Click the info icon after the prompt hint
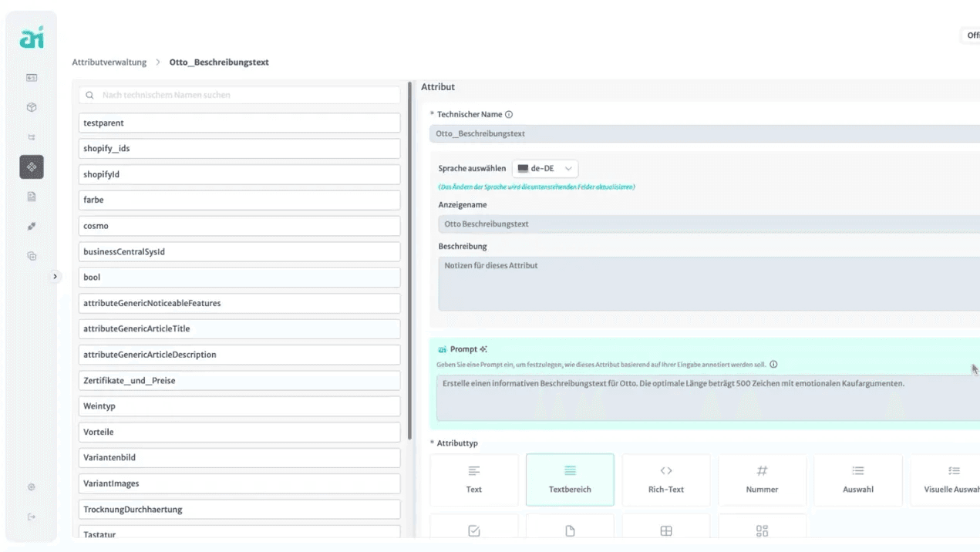Image resolution: width=980 pixels, height=552 pixels. point(773,365)
